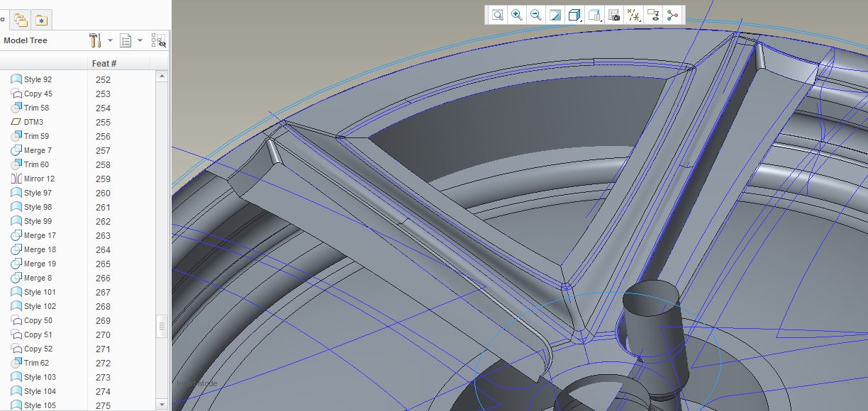Select the Style 105 feature
The image size is (868, 411).
33,405
